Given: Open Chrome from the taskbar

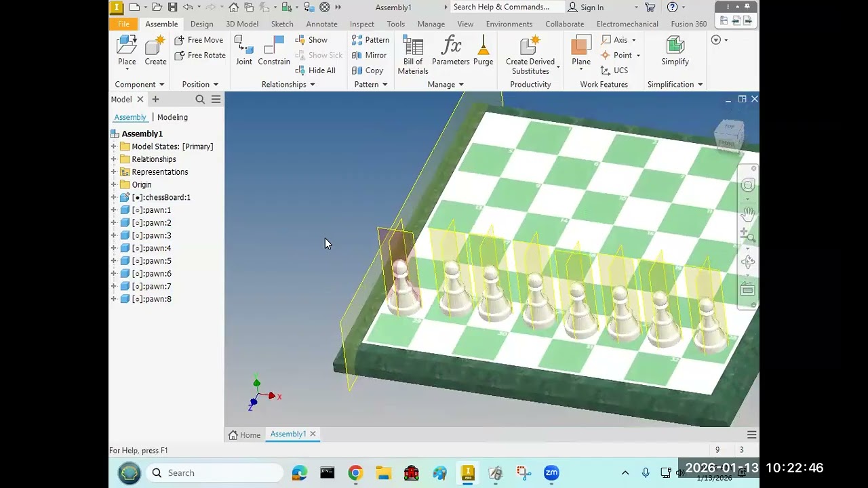Looking at the screenshot, I should (355, 473).
